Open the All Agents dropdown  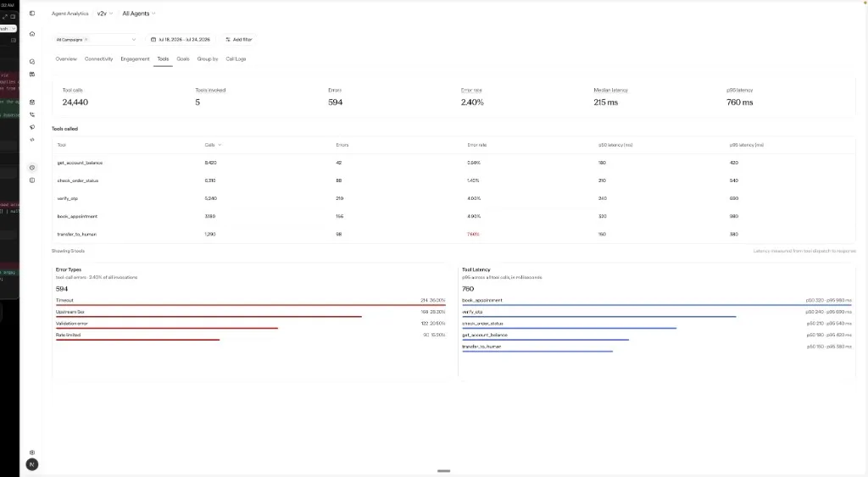pos(139,14)
